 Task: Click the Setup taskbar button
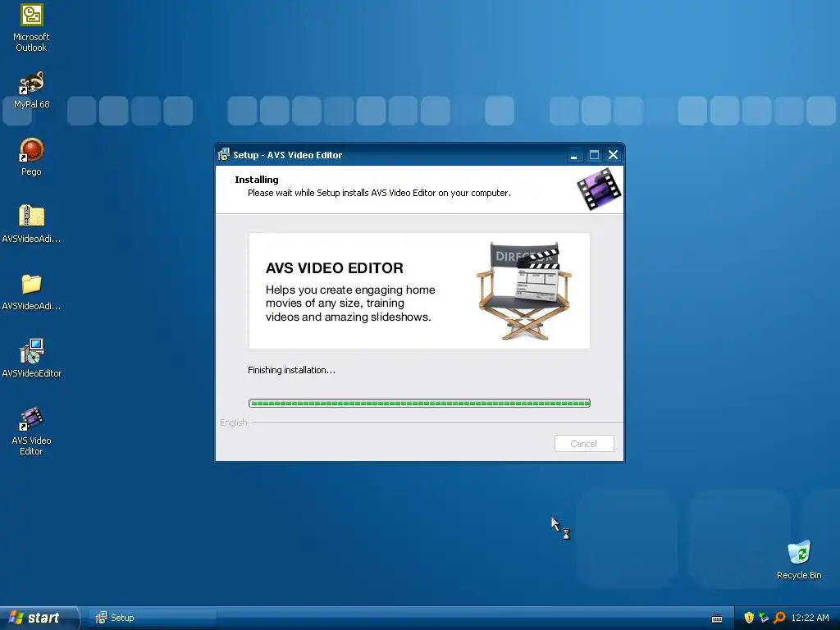point(153,618)
